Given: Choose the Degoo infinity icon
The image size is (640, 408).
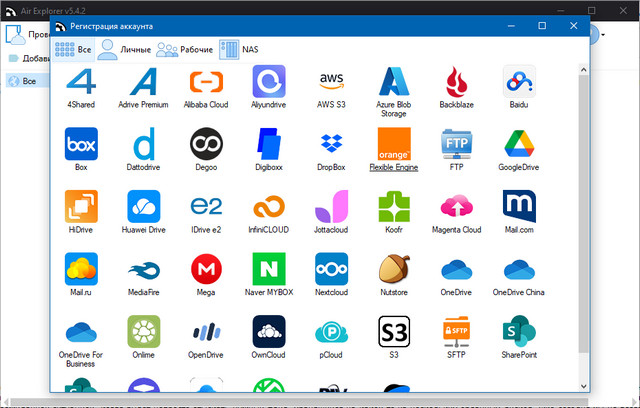Looking at the screenshot, I should click(206, 144).
